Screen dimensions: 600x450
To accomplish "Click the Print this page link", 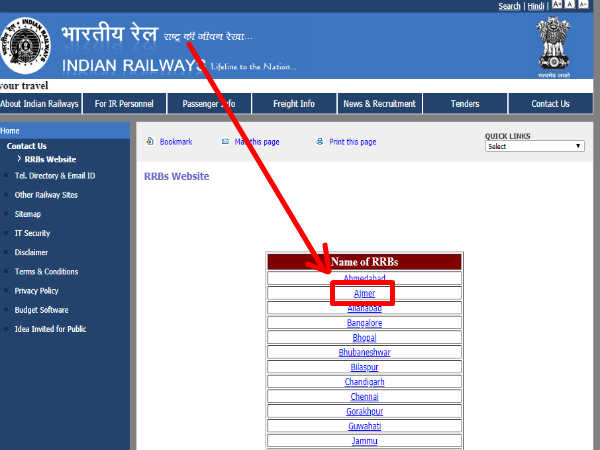I will click(x=353, y=142).
